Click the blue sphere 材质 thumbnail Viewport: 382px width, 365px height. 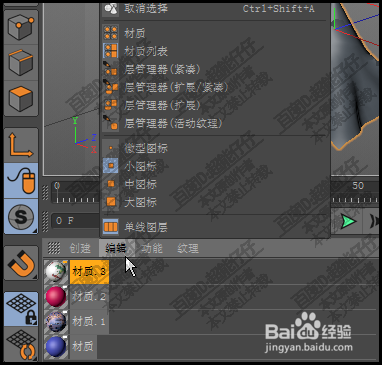[x=56, y=347]
